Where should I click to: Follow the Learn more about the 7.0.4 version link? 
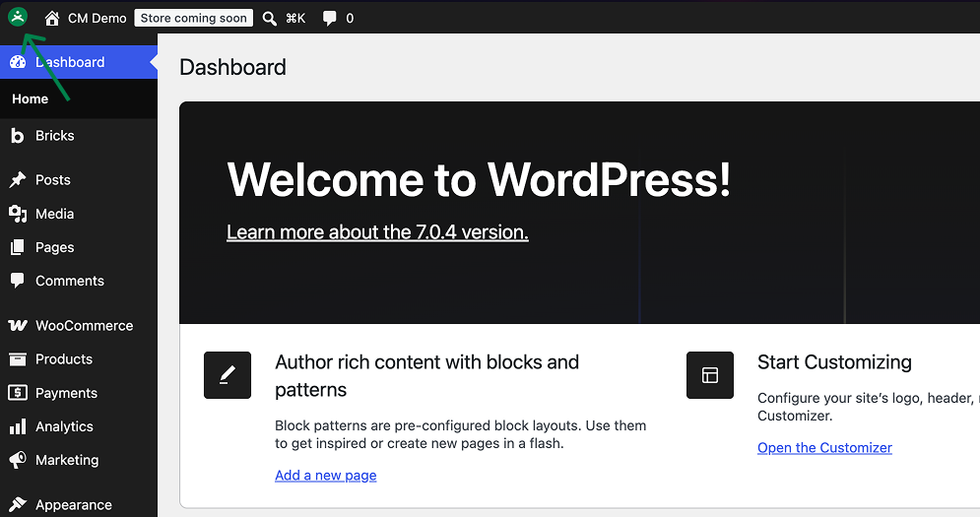[x=377, y=232]
